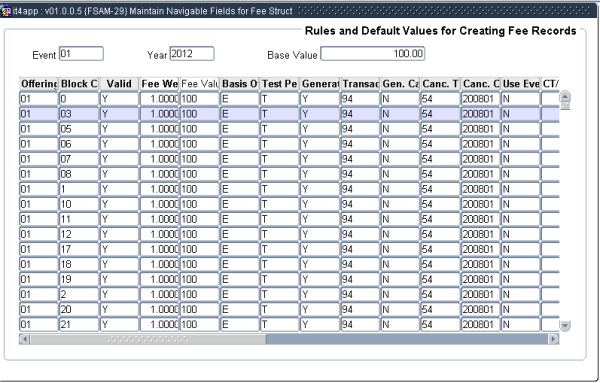
Task: Select Block Code cell with value 03
Action: 79,114
